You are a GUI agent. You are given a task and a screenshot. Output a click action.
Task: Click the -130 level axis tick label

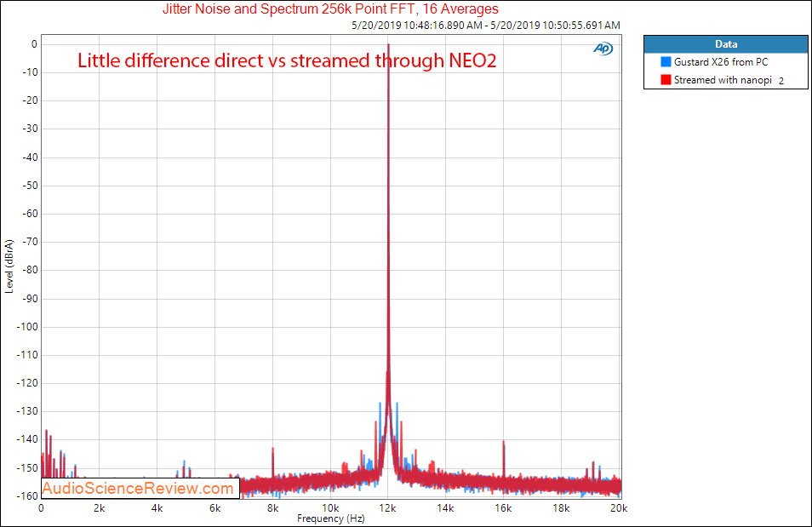(x=27, y=411)
